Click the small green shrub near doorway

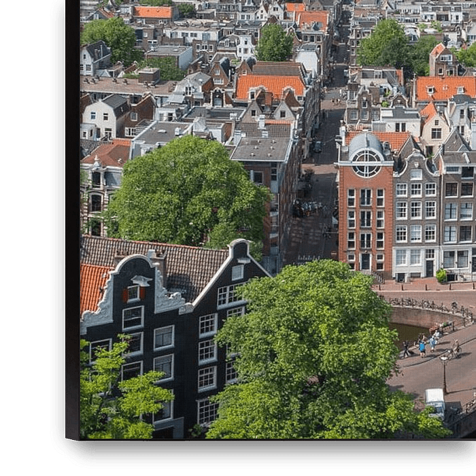[442, 275]
